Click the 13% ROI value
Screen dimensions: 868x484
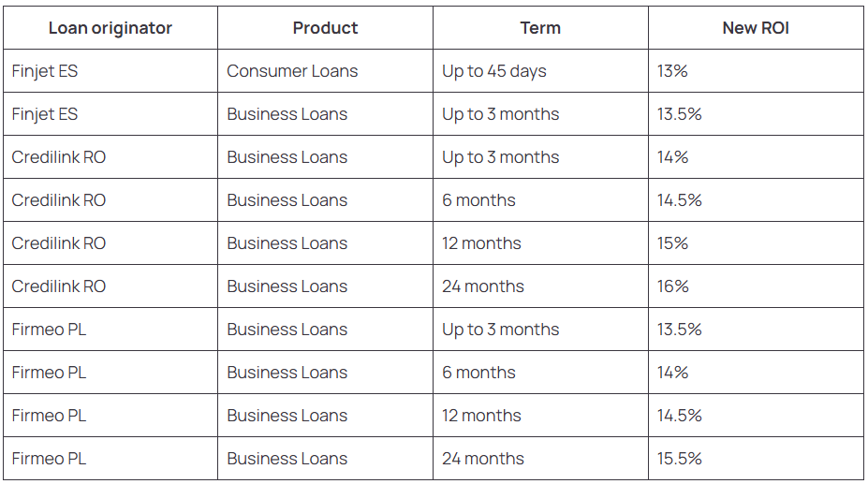point(672,71)
